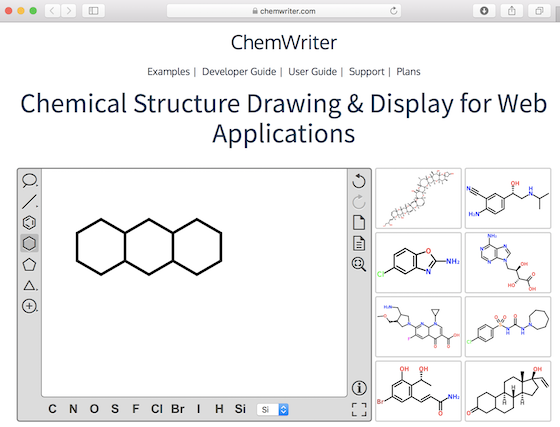
Task: Load the nitrile aminophenyl isopropylamine thumbnail
Action: [508, 198]
